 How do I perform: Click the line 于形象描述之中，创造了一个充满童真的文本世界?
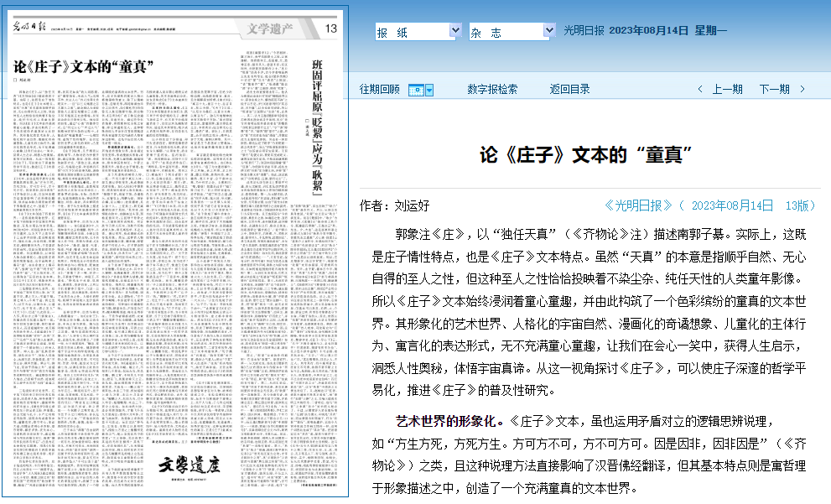(x=504, y=488)
